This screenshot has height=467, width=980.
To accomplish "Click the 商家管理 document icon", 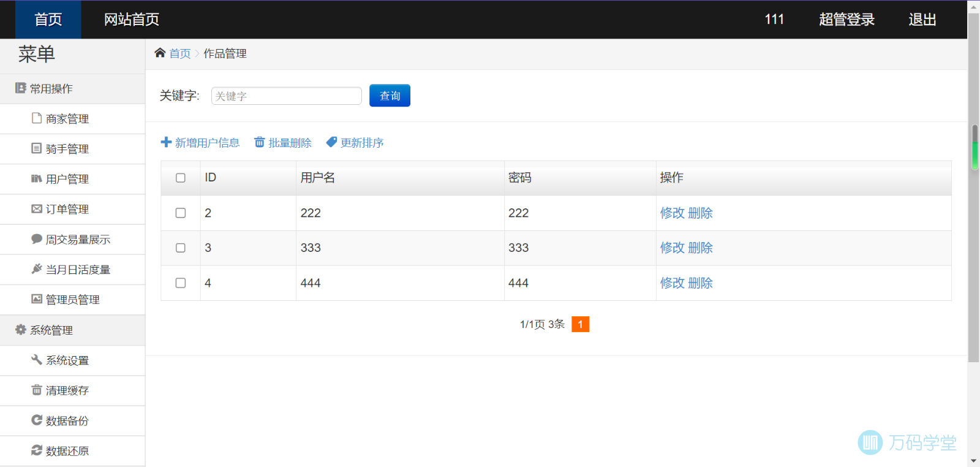I will tap(37, 118).
